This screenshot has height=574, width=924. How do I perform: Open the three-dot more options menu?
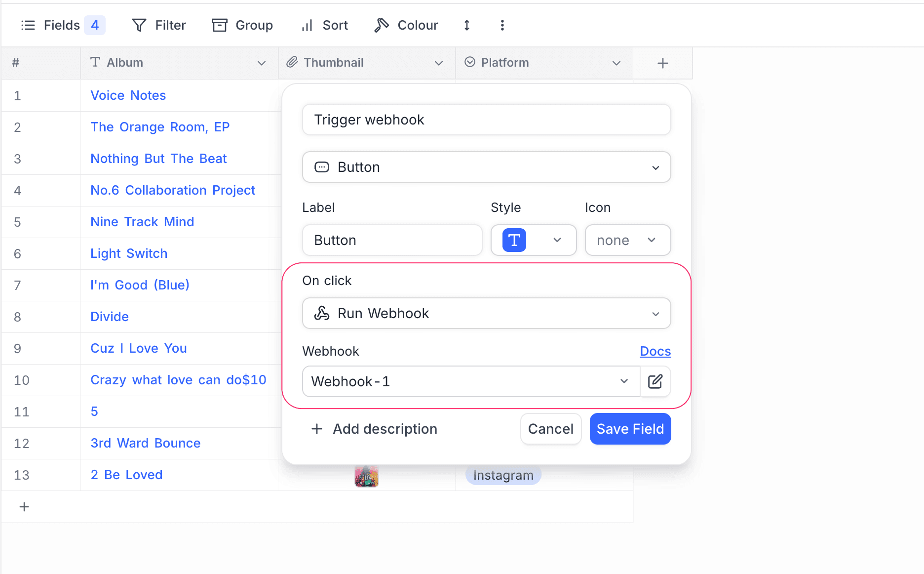[x=502, y=25]
